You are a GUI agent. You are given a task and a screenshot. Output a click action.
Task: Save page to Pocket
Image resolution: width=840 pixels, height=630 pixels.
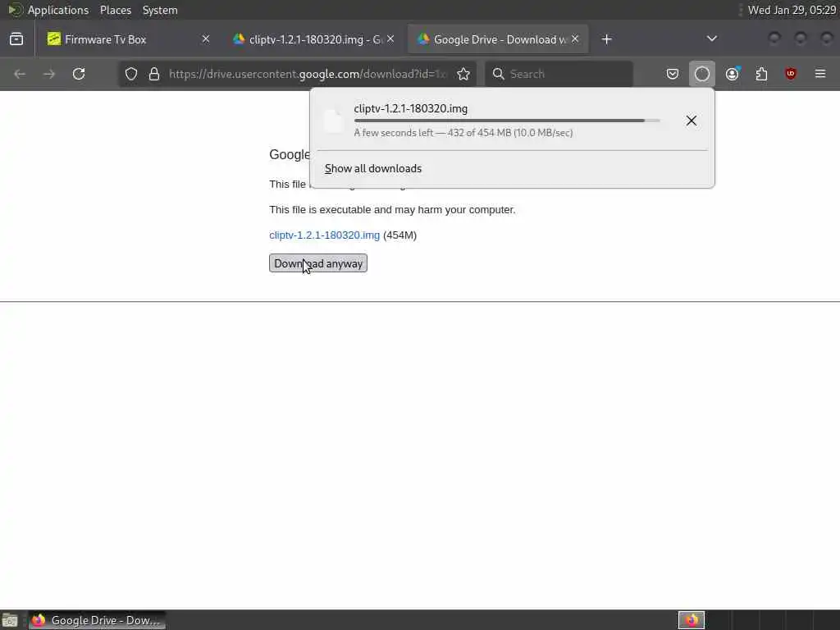[x=673, y=74]
